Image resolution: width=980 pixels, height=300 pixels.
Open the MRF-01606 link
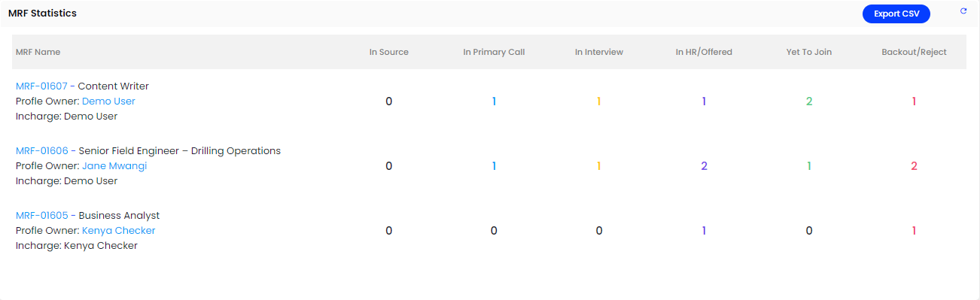coord(42,151)
